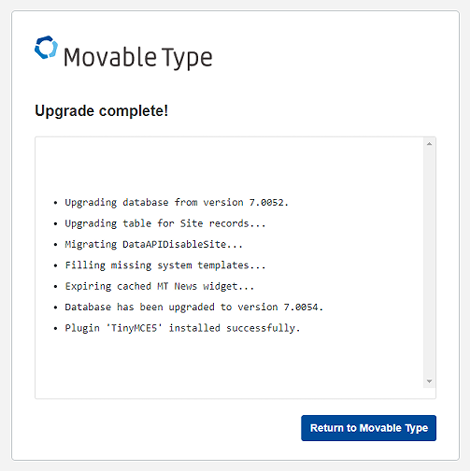This screenshot has height=471, width=470.
Task: Select the 'Migrating DataAPIDisableSite' log entry
Action: [154, 245]
